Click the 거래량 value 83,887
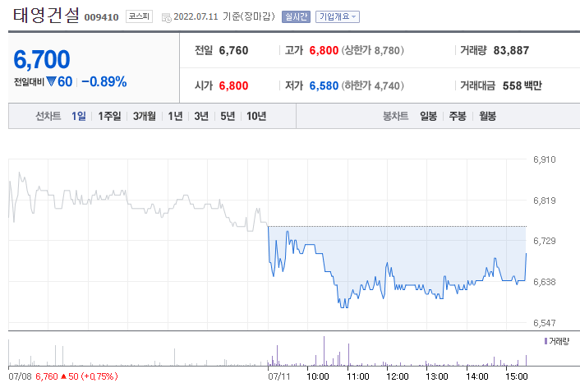This screenshot has width=580, height=392. (x=511, y=50)
